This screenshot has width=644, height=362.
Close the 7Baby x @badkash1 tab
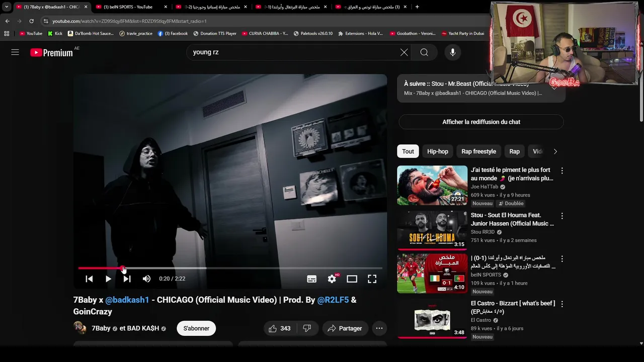click(x=86, y=7)
